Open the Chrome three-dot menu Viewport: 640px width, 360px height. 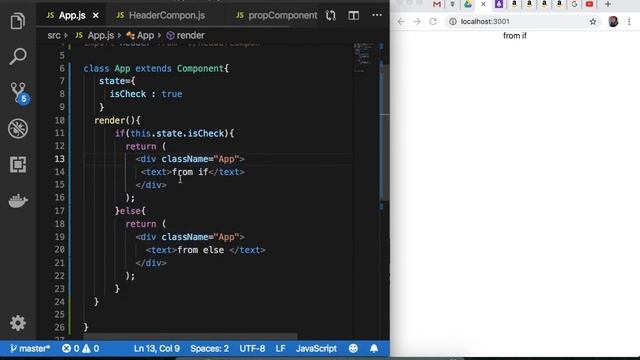click(x=629, y=22)
